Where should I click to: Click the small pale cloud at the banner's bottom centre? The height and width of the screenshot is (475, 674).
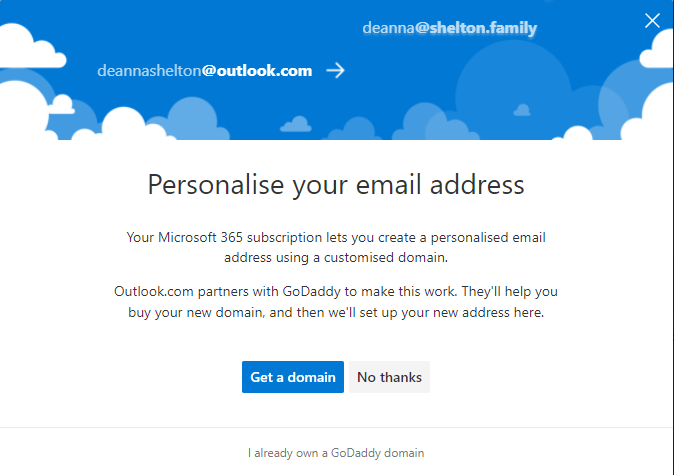[x=296, y=124]
